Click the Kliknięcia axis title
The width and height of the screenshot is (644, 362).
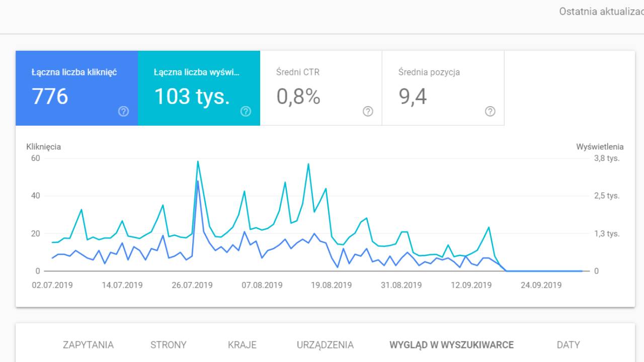click(x=44, y=147)
